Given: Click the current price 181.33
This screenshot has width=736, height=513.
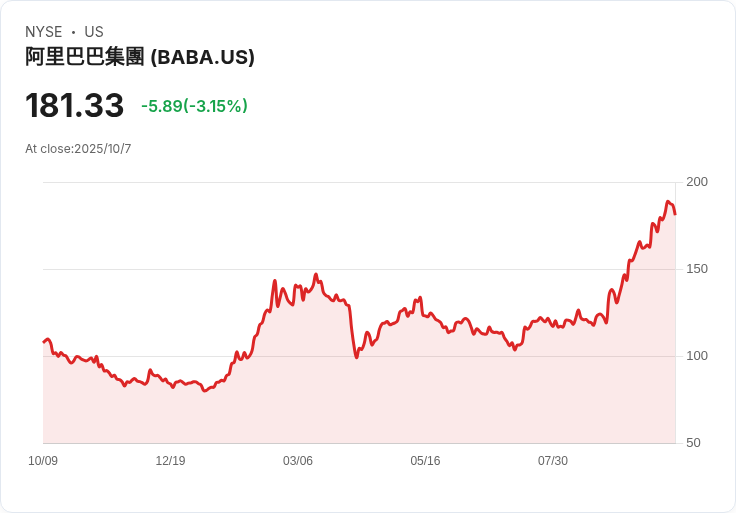Looking at the screenshot, I should point(74,106).
